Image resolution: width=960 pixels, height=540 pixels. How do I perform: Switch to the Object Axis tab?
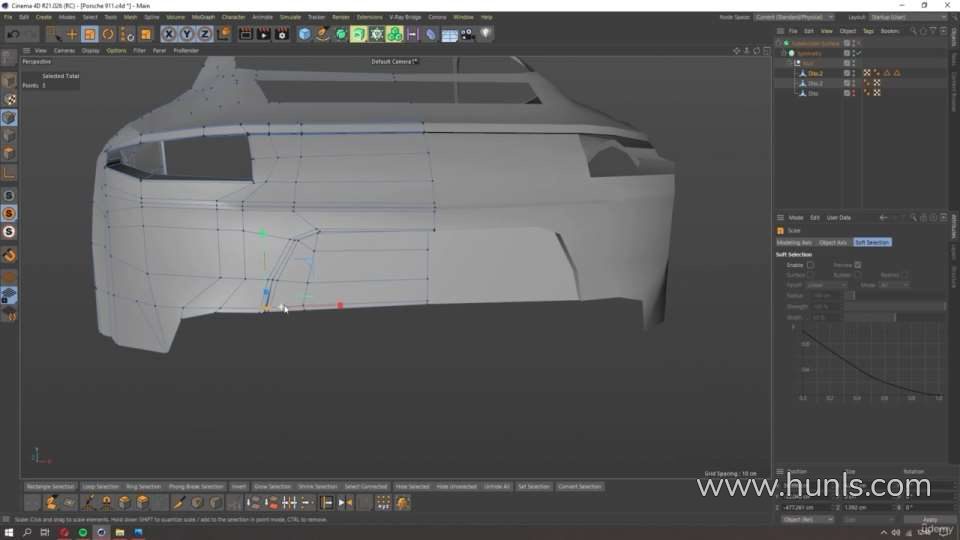click(832, 242)
